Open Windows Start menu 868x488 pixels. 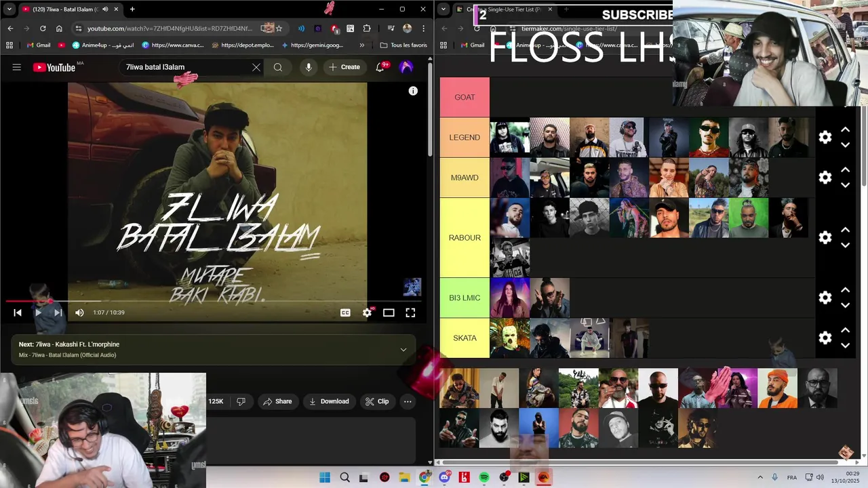click(325, 478)
